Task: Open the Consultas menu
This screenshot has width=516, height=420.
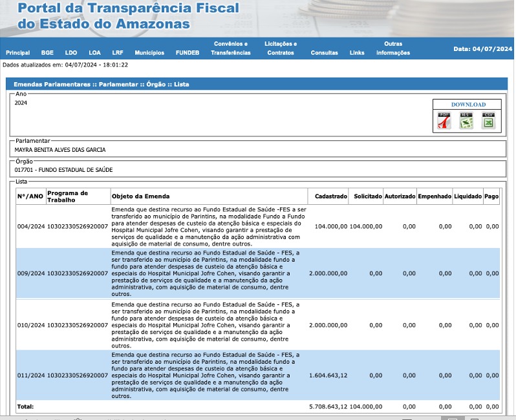Action: (x=324, y=53)
